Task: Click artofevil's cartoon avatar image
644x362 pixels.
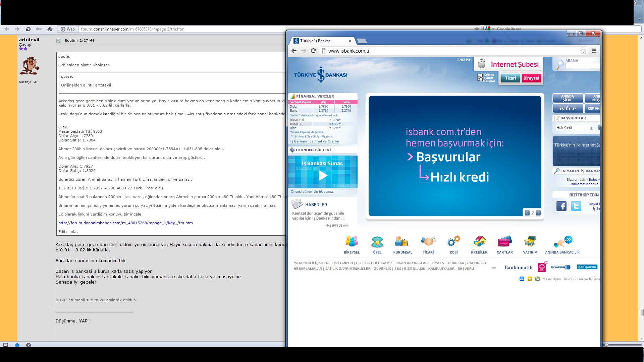Action: (x=30, y=65)
